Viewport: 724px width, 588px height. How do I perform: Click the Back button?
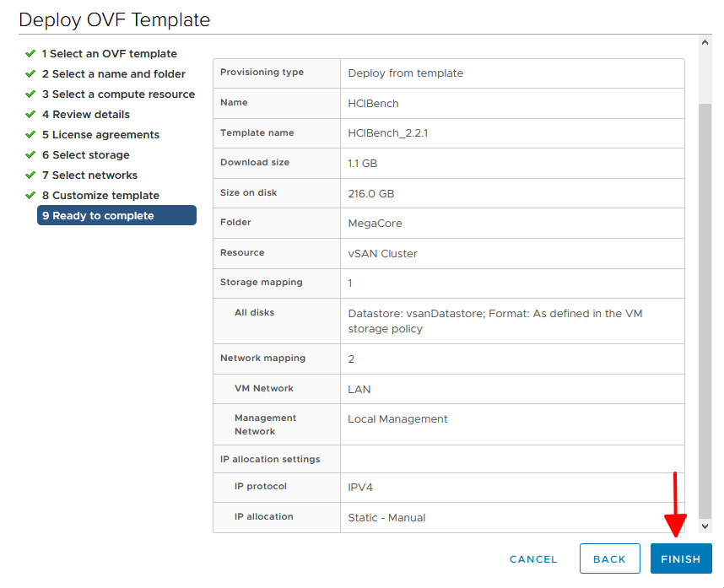pos(609,558)
